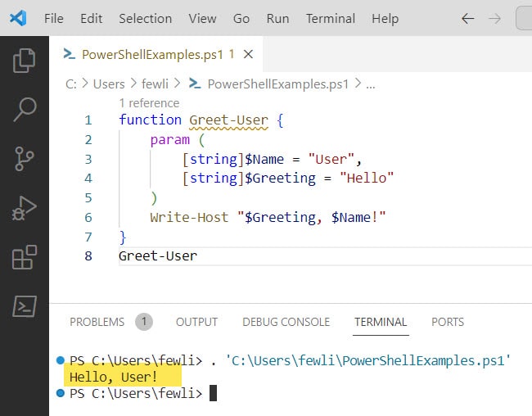Click the $Name variable on line 3
This screenshot has width=532, height=416.
click(264, 159)
